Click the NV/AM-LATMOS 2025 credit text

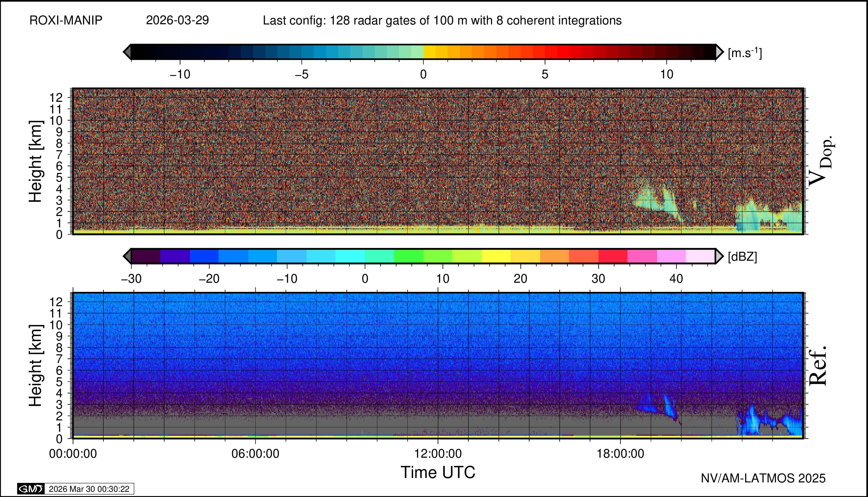coord(763,478)
